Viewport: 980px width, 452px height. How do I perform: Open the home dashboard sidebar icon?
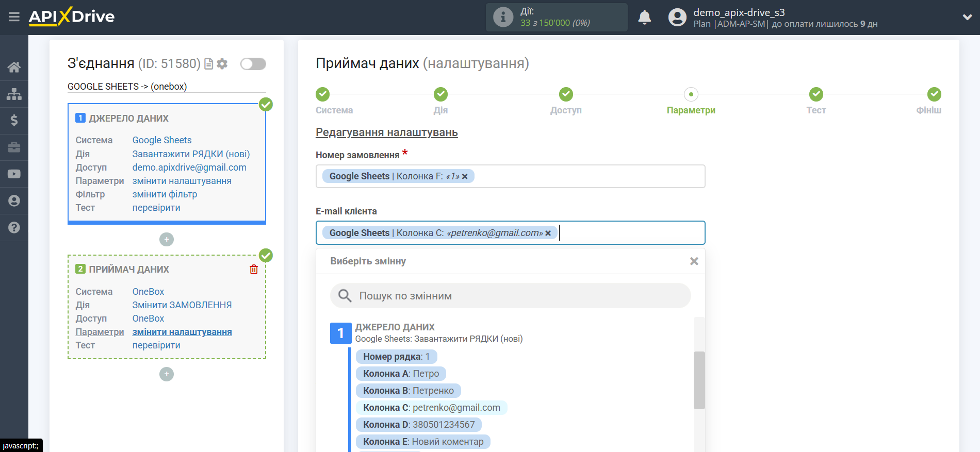tap(14, 67)
